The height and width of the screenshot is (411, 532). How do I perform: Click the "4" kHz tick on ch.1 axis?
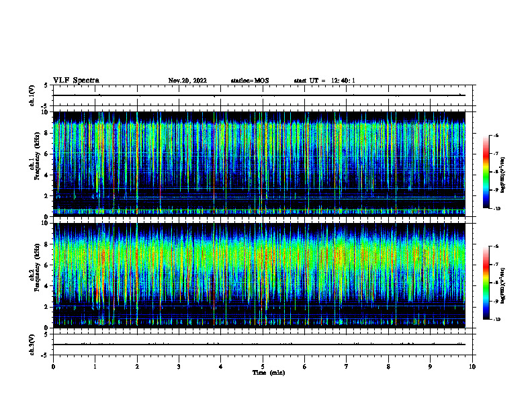[x=47, y=175]
